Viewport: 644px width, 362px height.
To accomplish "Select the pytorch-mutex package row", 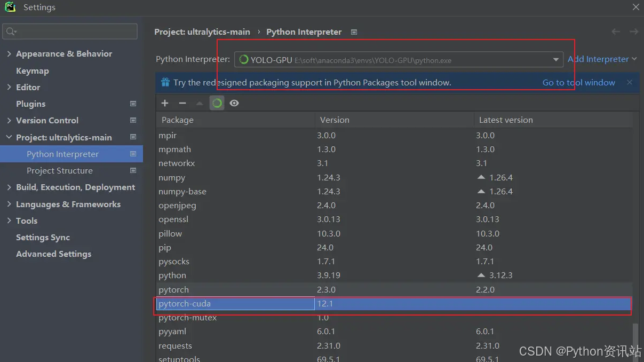I will click(394, 318).
